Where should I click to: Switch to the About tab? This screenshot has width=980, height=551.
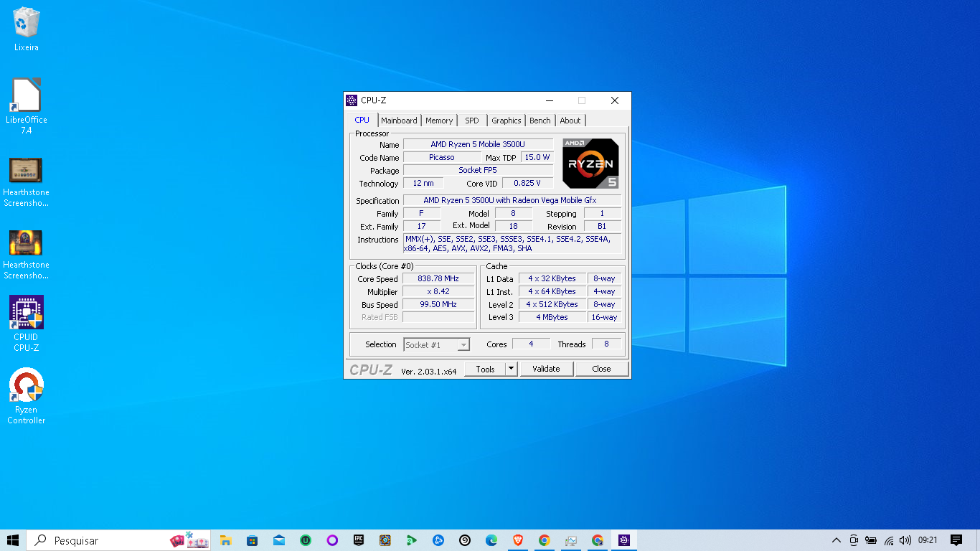[x=570, y=121]
